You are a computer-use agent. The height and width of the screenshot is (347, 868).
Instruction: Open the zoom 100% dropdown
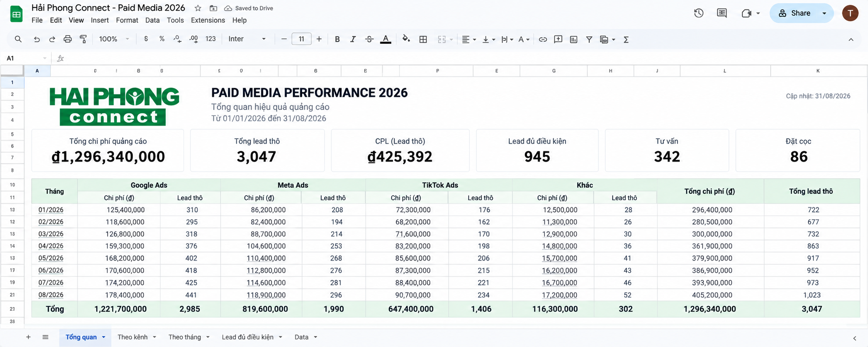(x=114, y=39)
